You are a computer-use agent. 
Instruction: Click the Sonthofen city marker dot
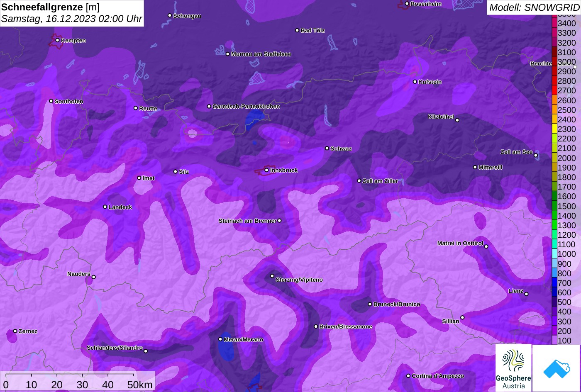(51, 101)
